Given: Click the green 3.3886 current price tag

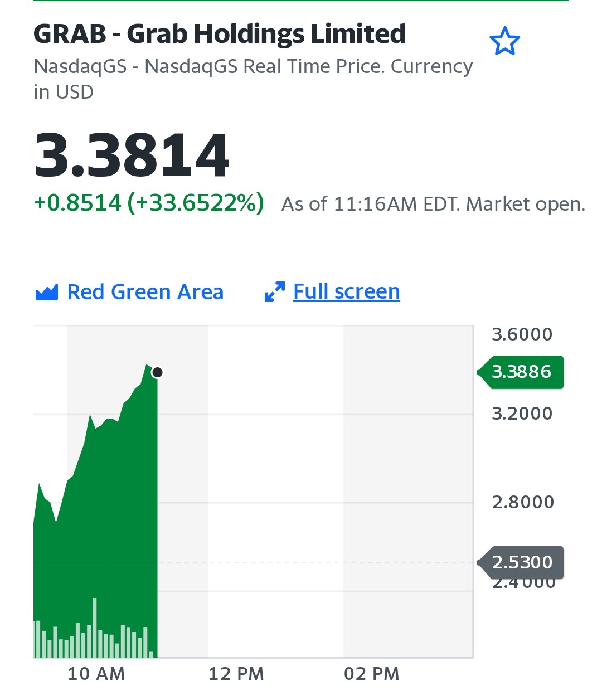Looking at the screenshot, I should (521, 372).
